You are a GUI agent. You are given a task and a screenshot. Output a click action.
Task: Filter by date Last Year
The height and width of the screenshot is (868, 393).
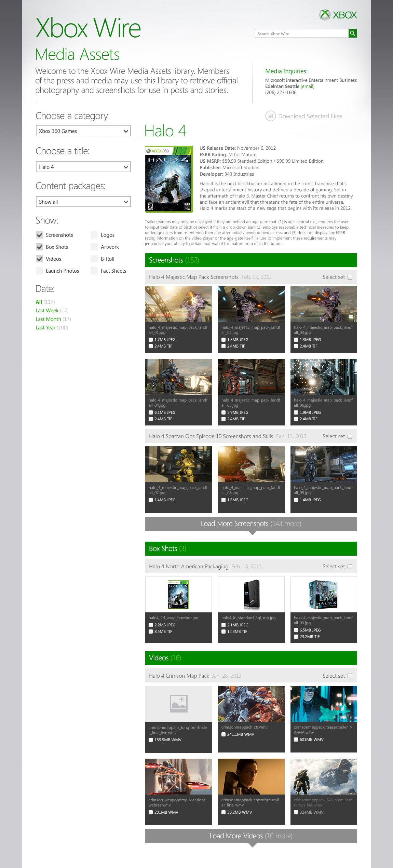pos(52,328)
